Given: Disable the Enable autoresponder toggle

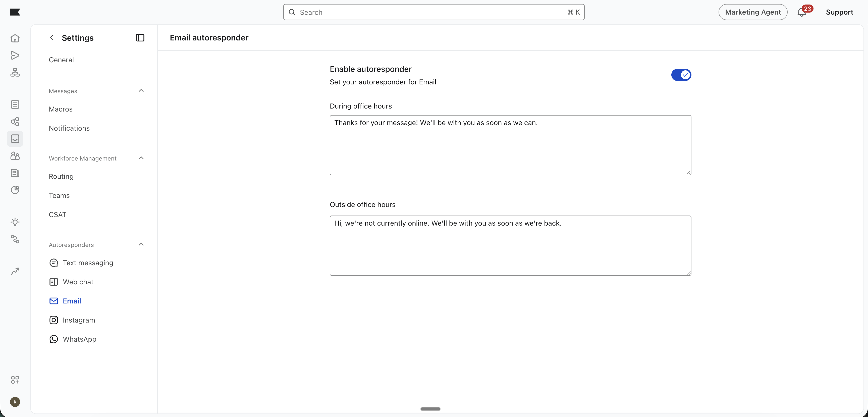Looking at the screenshot, I should [x=681, y=75].
